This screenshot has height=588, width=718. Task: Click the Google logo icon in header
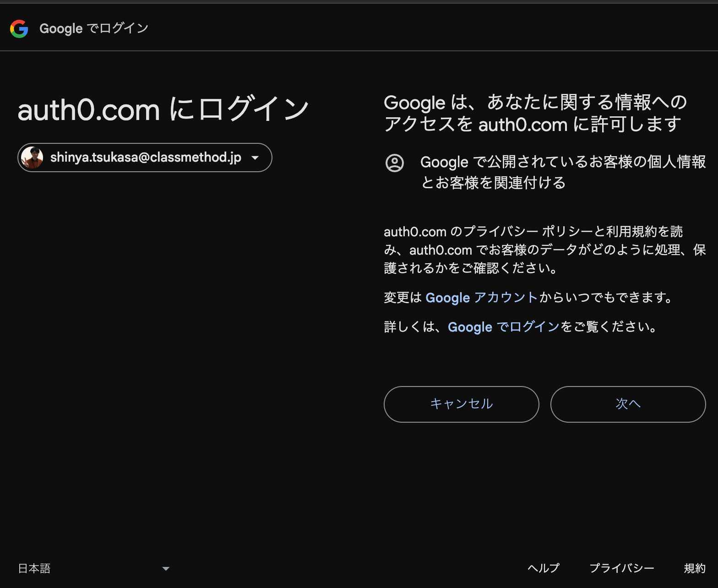[19, 28]
